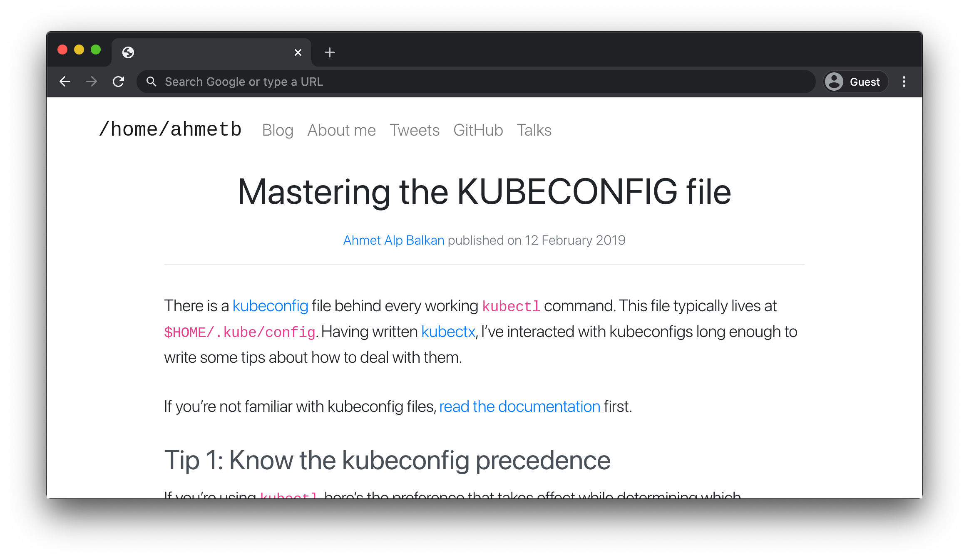Click the browser forward arrow
The height and width of the screenshot is (560, 969).
click(x=92, y=82)
